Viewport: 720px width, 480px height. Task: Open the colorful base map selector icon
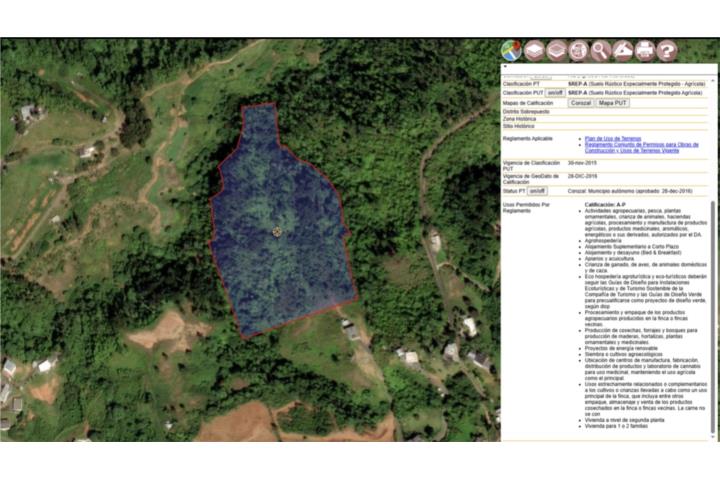point(511,51)
